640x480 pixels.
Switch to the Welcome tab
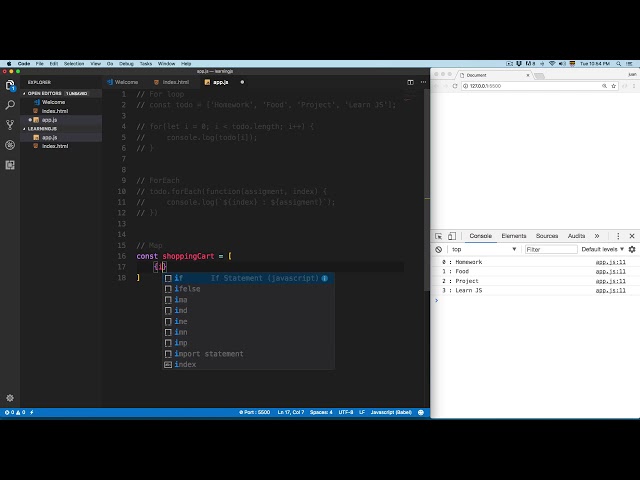pos(122,82)
